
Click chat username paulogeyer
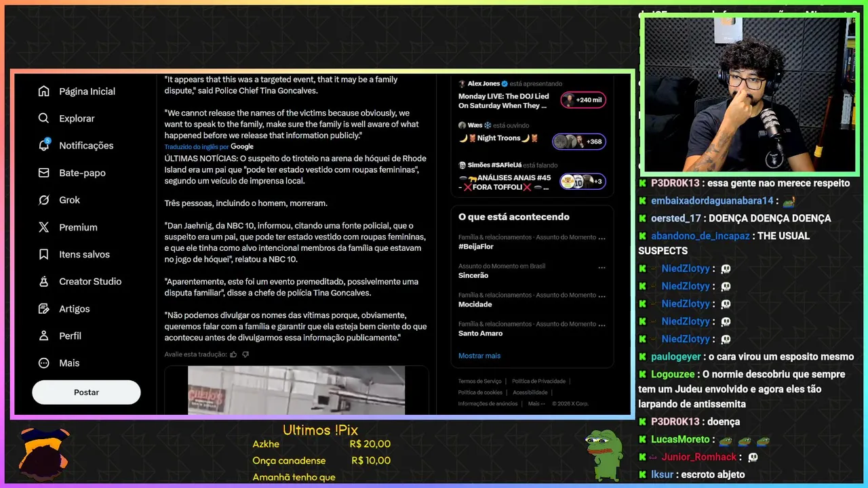tap(676, 357)
